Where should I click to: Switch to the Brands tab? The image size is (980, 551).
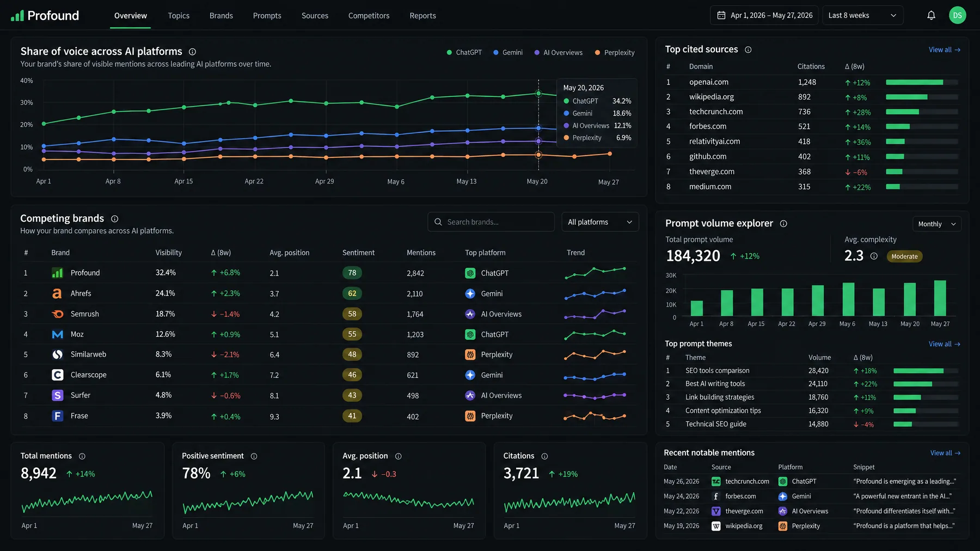[221, 16]
